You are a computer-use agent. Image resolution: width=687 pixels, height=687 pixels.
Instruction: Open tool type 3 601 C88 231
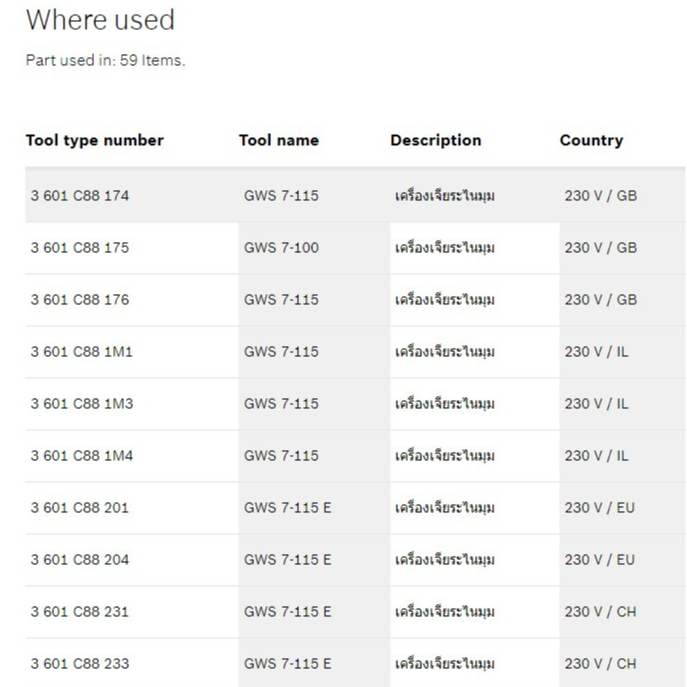coord(80,612)
